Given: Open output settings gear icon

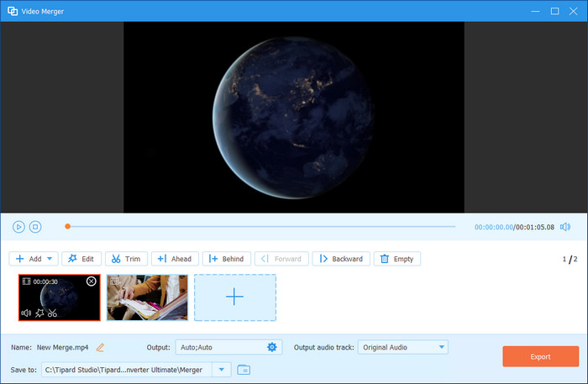Looking at the screenshot, I should coord(272,347).
